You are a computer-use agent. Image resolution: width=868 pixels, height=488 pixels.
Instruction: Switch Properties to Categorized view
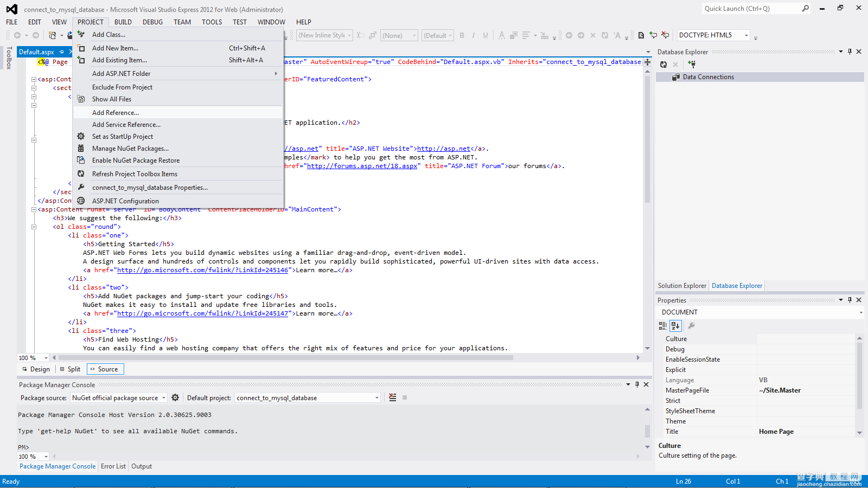(663, 326)
